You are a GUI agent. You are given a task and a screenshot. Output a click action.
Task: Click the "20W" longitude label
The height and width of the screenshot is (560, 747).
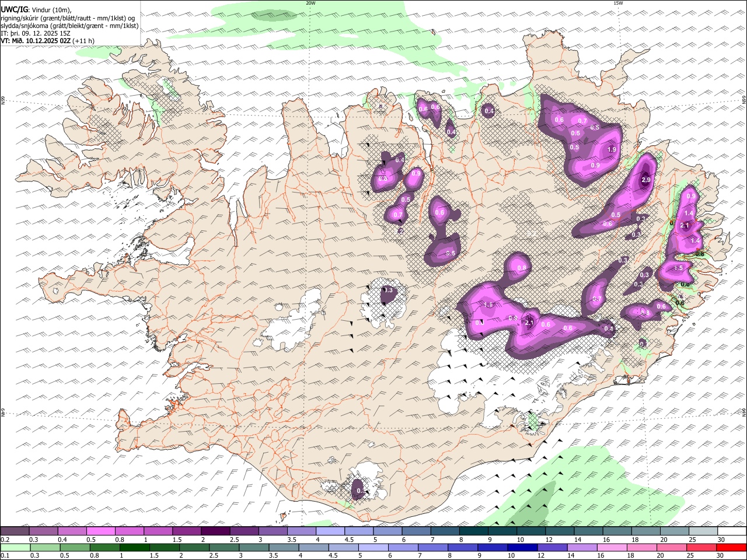(x=310, y=3)
